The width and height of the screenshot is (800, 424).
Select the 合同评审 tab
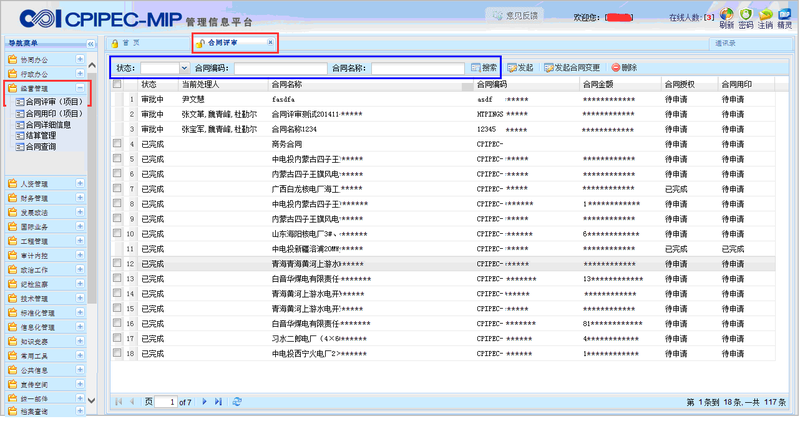pos(222,43)
